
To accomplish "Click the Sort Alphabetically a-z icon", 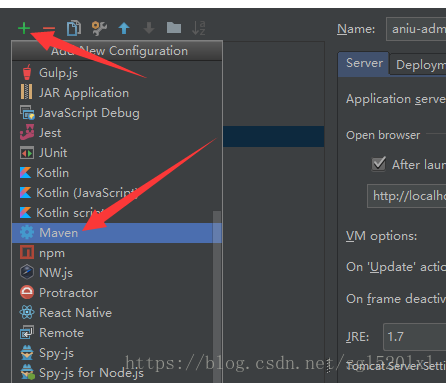I will pos(199,28).
